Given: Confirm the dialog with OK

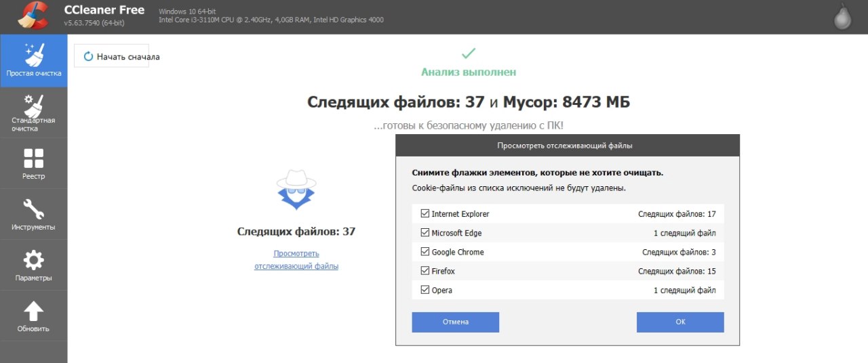Looking at the screenshot, I should [680, 322].
